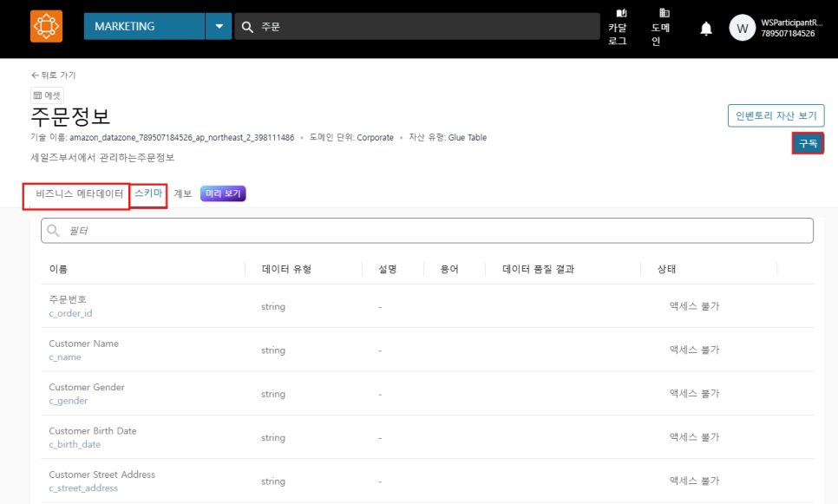
Task: Click the Customer Gender row label
Action: click(87, 387)
